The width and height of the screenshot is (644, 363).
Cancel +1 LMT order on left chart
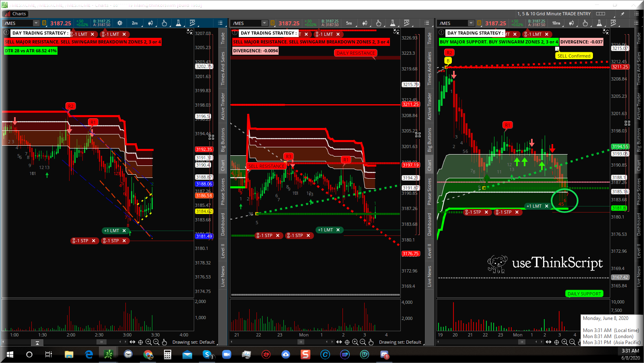pos(124,231)
